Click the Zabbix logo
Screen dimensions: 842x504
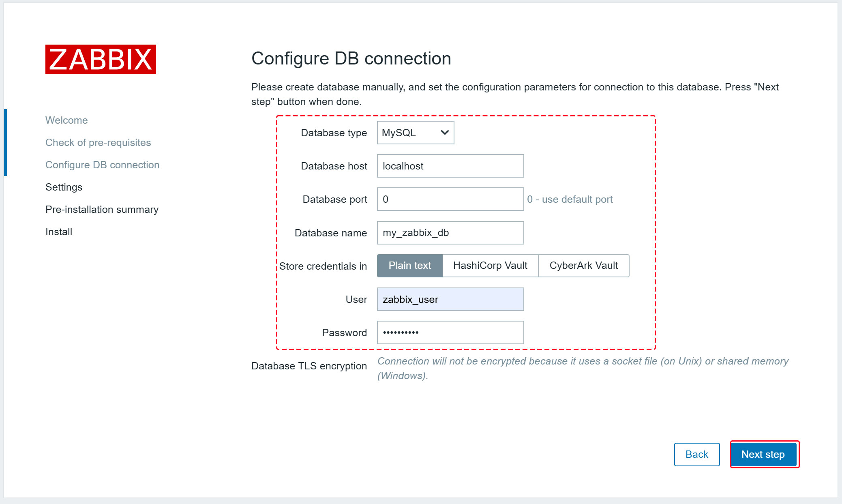pos(101,59)
